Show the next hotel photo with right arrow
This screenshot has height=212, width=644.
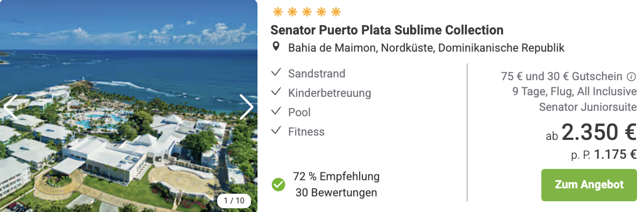click(246, 107)
